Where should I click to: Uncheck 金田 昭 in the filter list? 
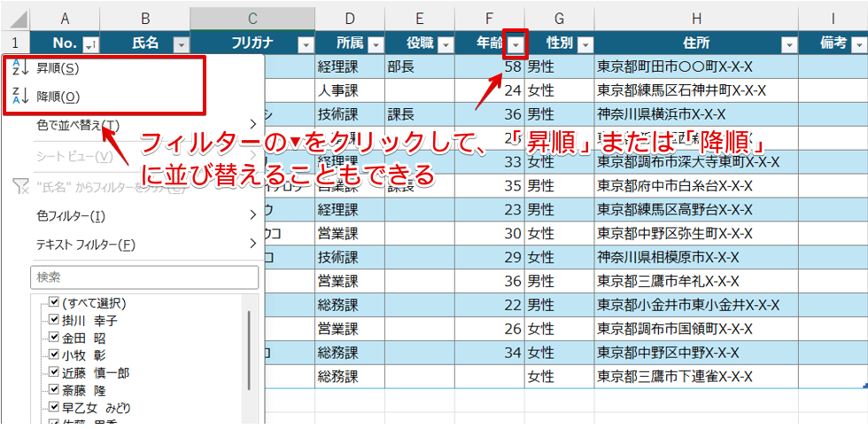(54, 337)
